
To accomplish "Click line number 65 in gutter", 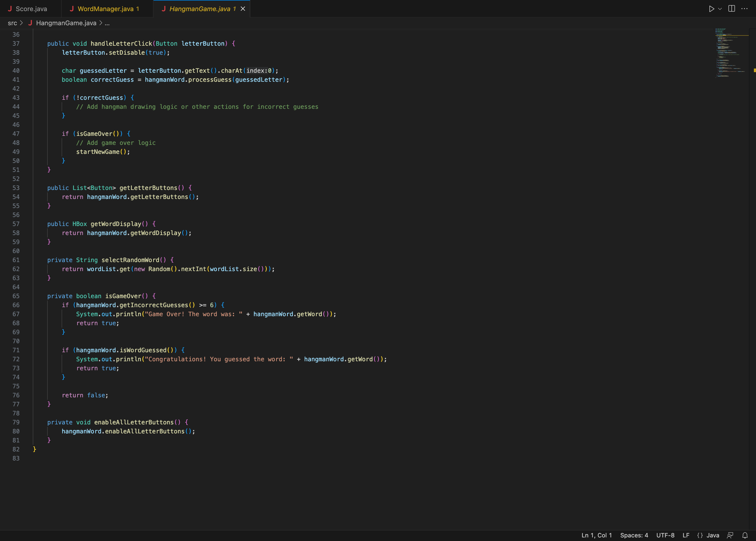I will click(x=16, y=296).
